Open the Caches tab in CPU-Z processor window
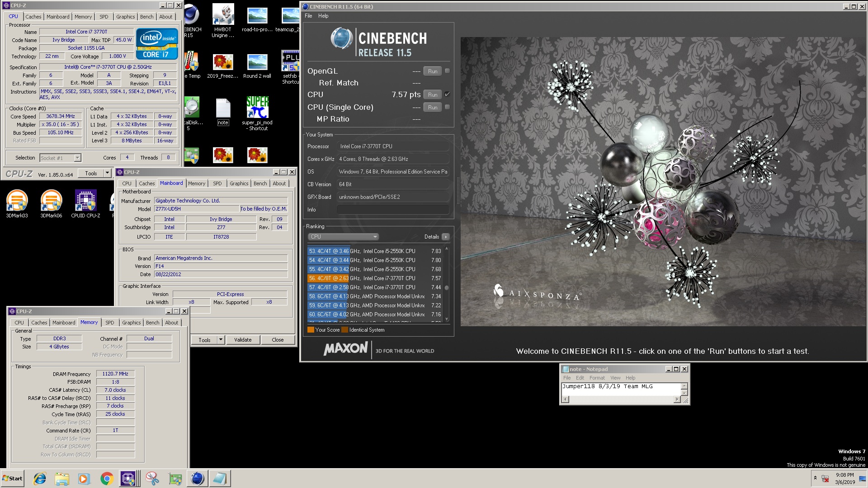 pyautogui.click(x=33, y=17)
